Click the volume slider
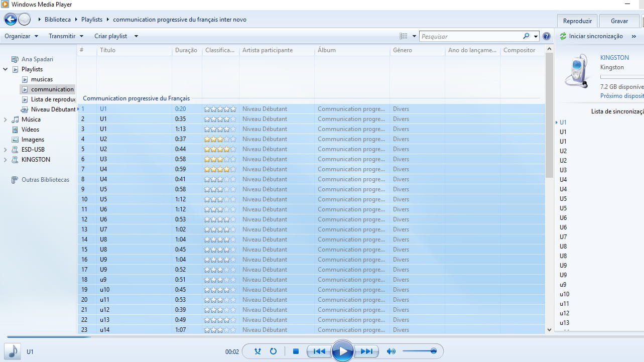644x362 pixels. point(419,351)
